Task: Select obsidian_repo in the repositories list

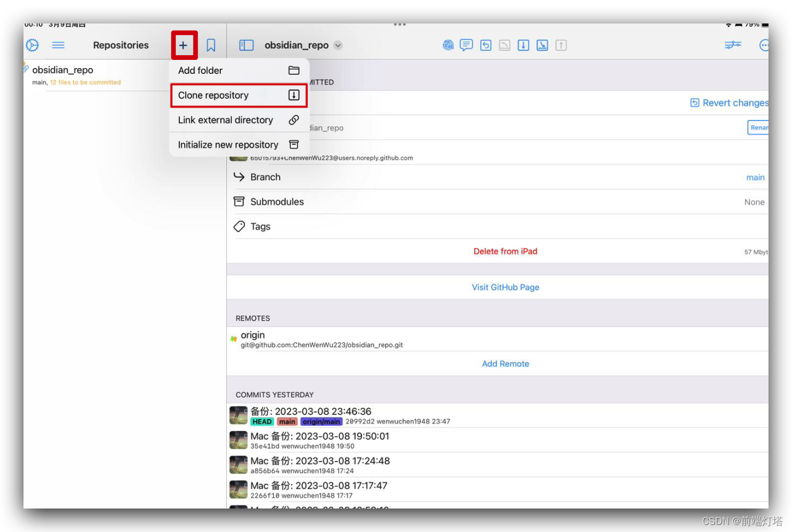Action: (125, 75)
